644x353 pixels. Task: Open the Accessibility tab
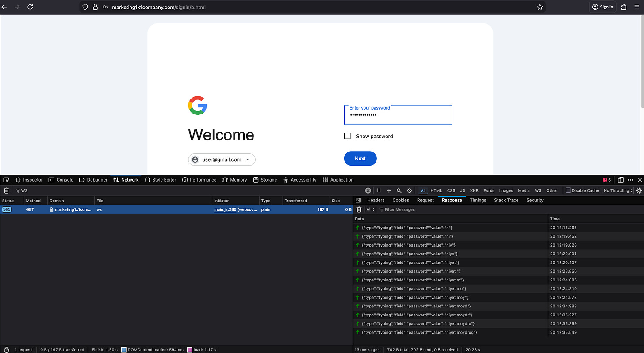pyautogui.click(x=300, y=180)
